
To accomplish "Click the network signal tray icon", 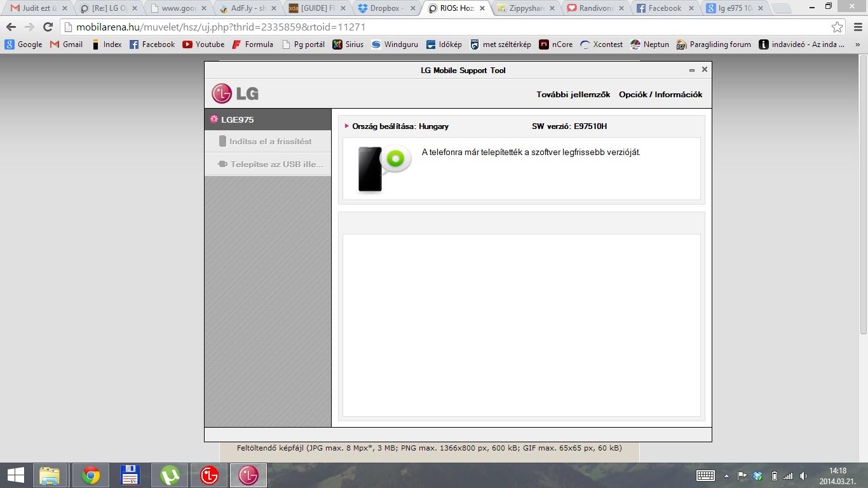I will pos(788,476).
